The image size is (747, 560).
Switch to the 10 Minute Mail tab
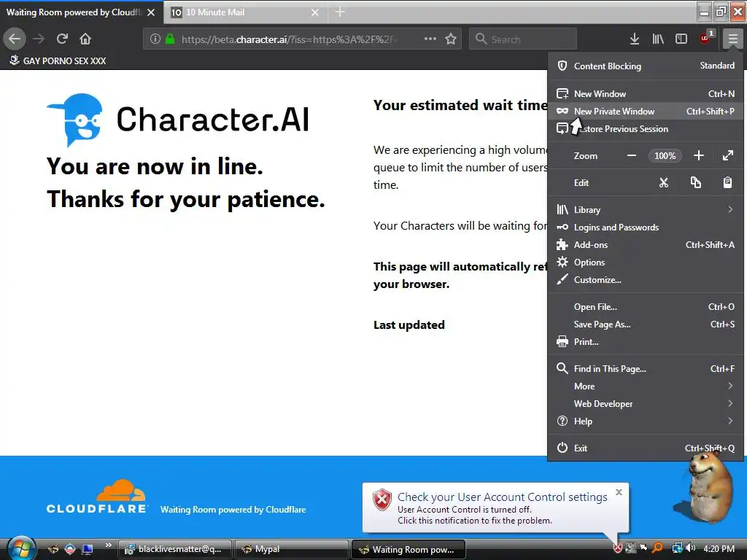click(245, 12)
